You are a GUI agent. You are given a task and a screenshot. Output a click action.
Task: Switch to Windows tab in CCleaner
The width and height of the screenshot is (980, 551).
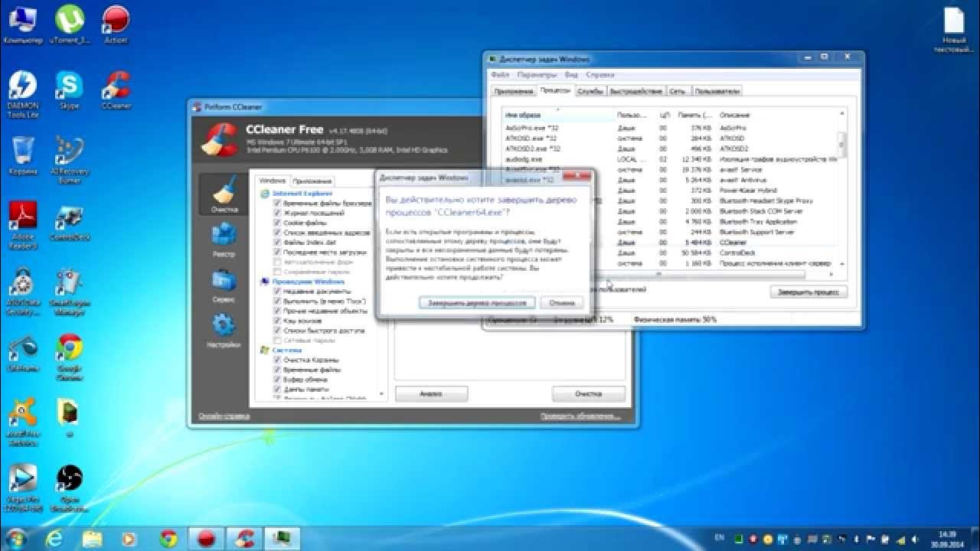coord(273,181)
